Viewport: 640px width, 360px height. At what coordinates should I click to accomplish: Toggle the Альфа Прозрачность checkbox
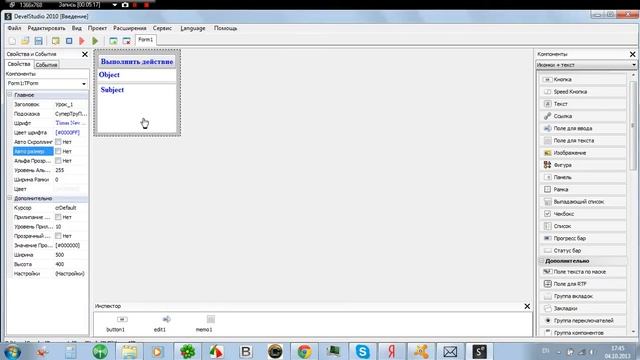58,160
